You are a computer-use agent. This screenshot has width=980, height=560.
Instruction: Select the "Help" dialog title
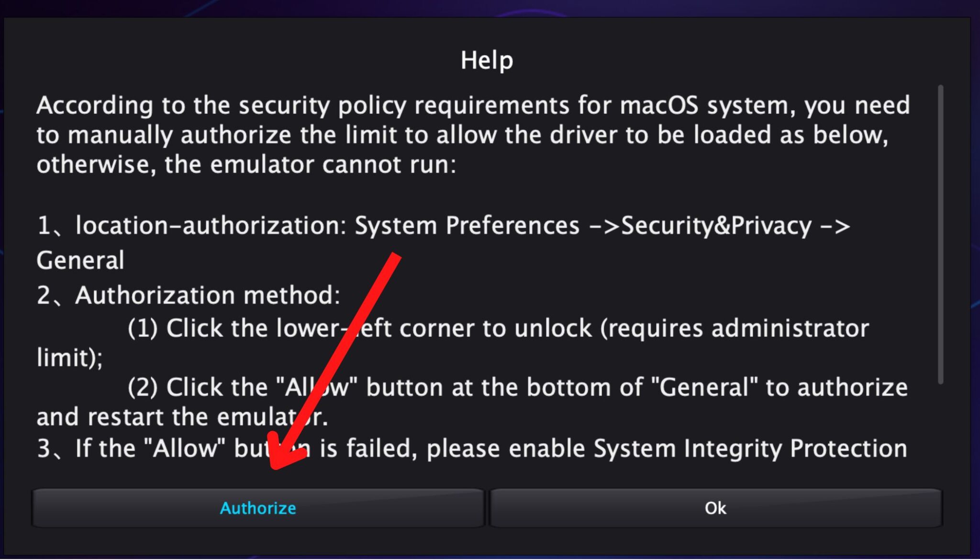point(487,61)
